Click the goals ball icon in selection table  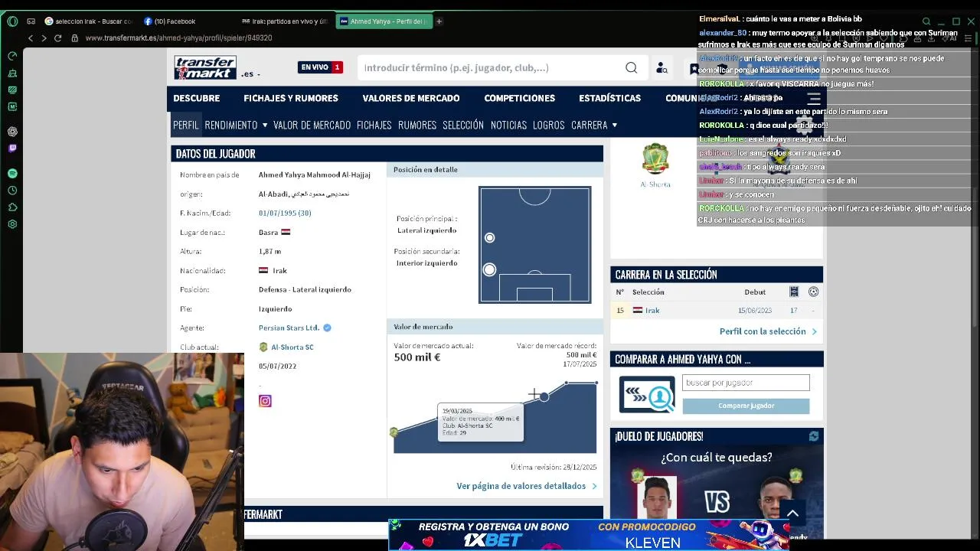click(x=813, y=292)
